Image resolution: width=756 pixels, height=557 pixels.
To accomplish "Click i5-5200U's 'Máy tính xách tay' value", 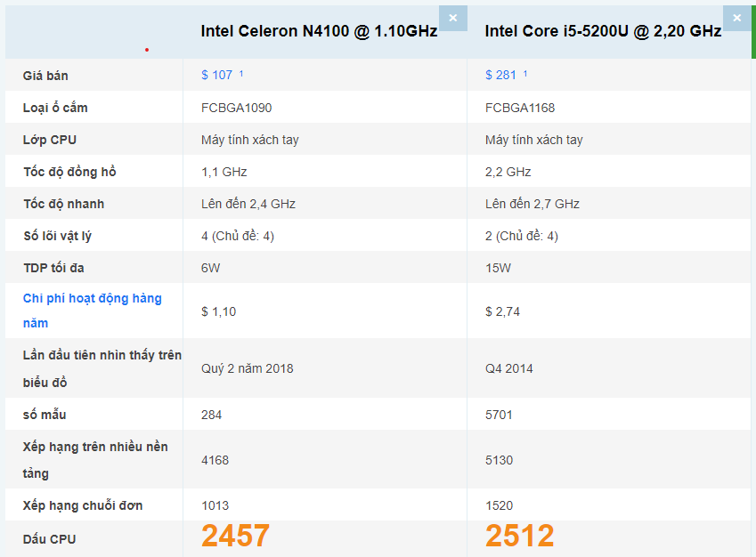I will coord(533,140).
